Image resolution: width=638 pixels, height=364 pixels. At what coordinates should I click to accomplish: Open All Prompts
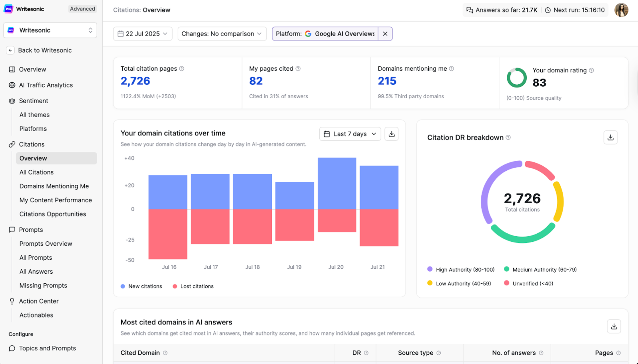coord(36,257)
